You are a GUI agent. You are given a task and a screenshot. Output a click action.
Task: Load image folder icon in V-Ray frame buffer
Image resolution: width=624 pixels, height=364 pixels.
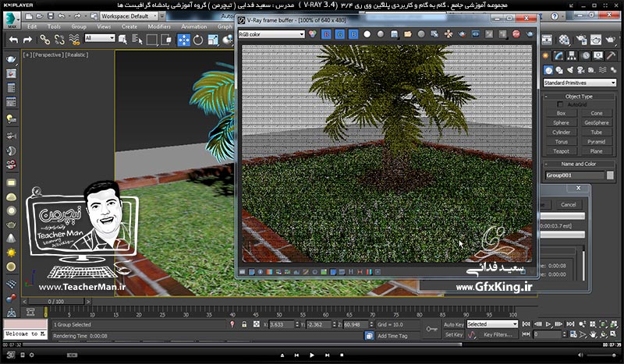click(407, 34)
